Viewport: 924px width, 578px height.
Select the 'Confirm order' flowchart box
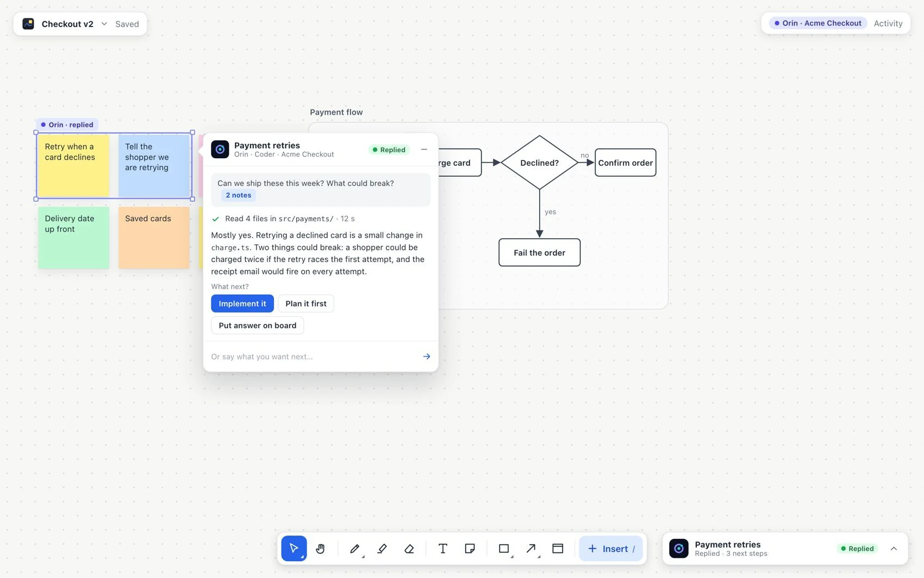point(626,163)
